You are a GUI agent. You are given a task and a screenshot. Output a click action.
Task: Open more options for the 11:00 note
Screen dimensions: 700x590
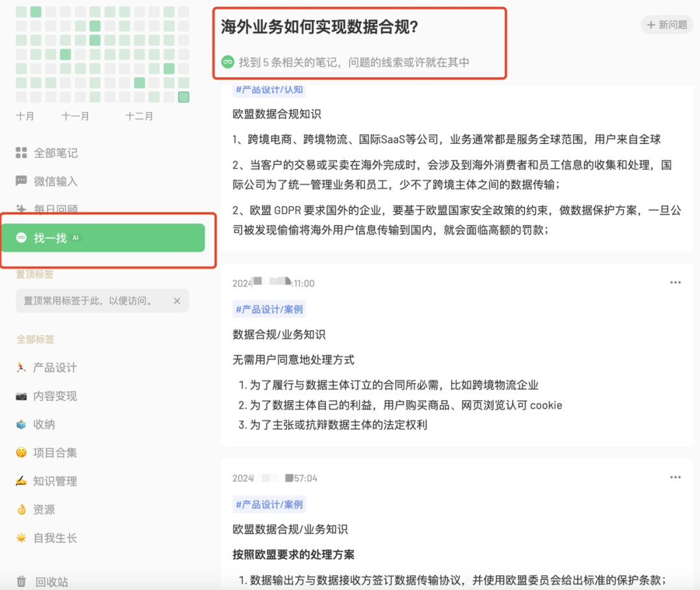click(675, 282)
